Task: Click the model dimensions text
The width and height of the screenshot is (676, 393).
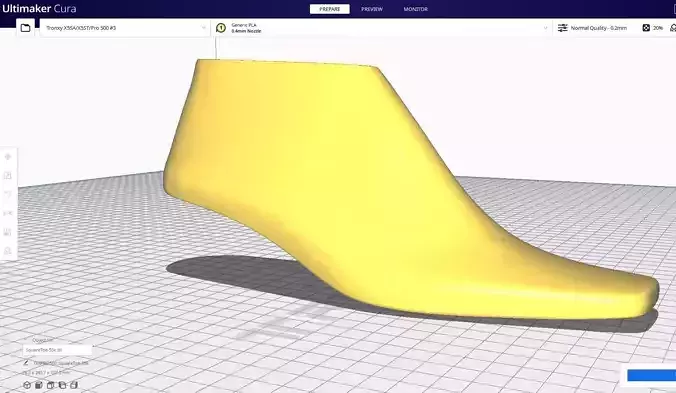Action: click(x=46, y=372)
